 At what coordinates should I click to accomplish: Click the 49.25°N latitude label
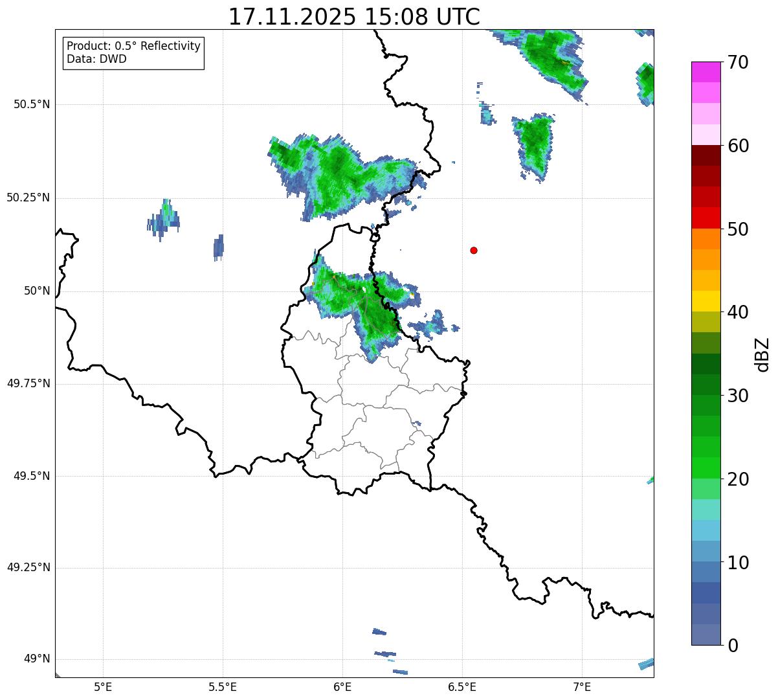tap(28, 568)
